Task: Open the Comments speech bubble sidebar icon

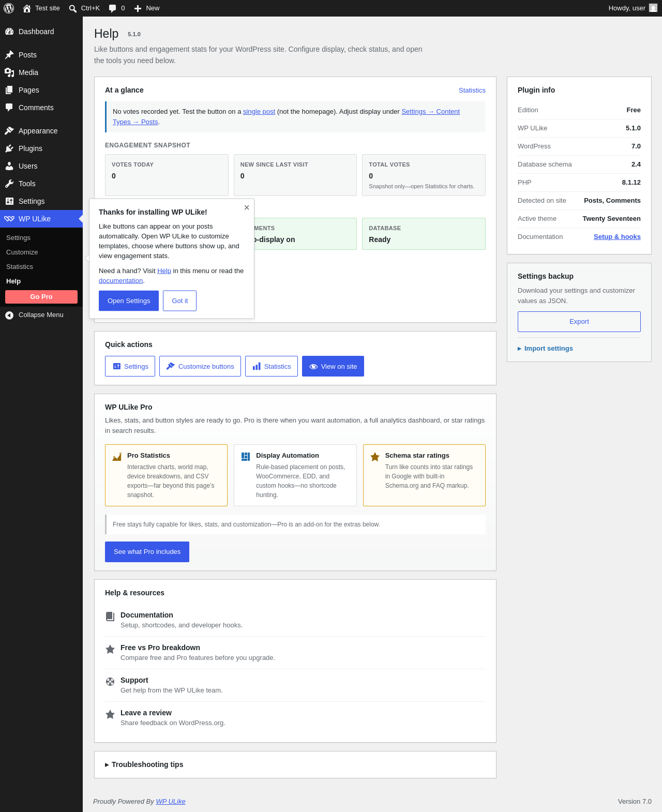Action: 9,108
